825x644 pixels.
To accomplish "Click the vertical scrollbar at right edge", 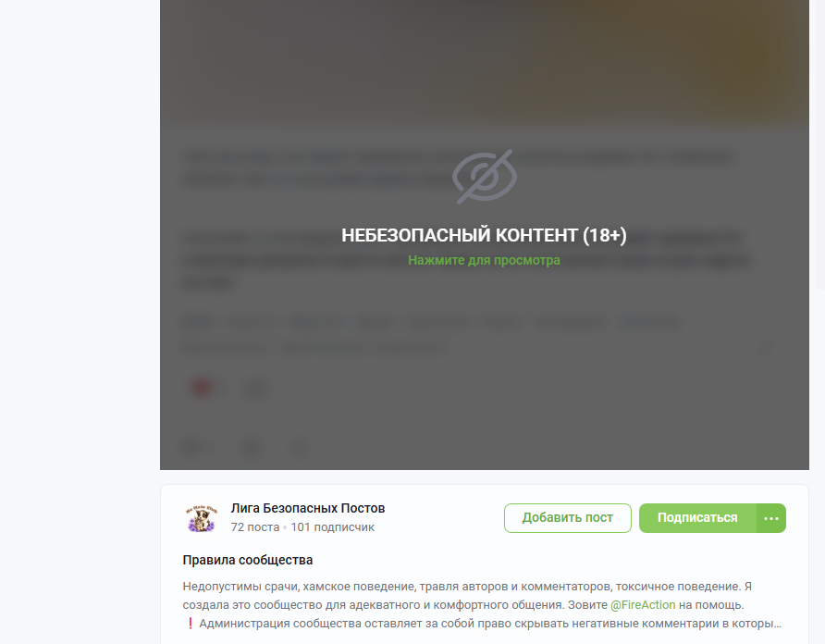I will [820, 144].
